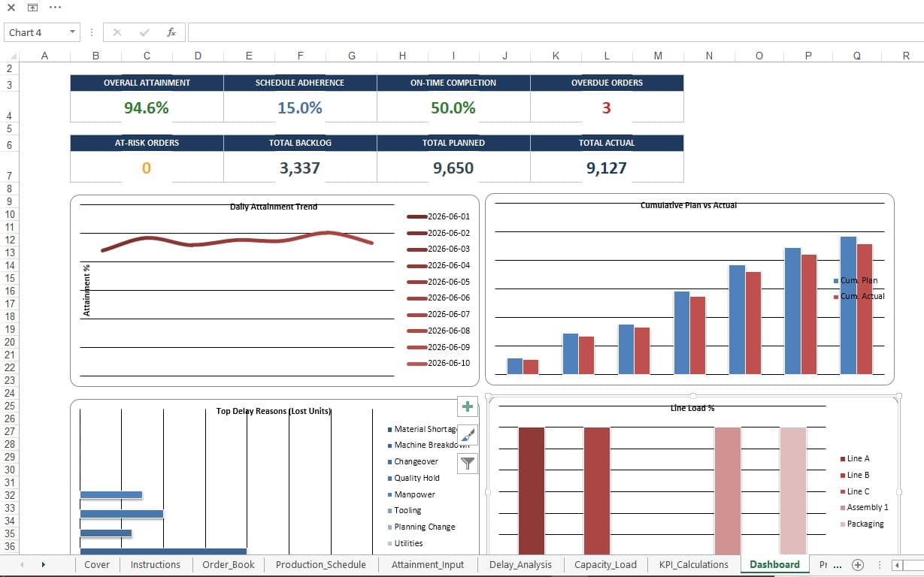Image resolution: width=924 pixels, height=577 pixels.
Task: Go to the Attainment_Input sheet tab
Action: click(x=428, y=565)
